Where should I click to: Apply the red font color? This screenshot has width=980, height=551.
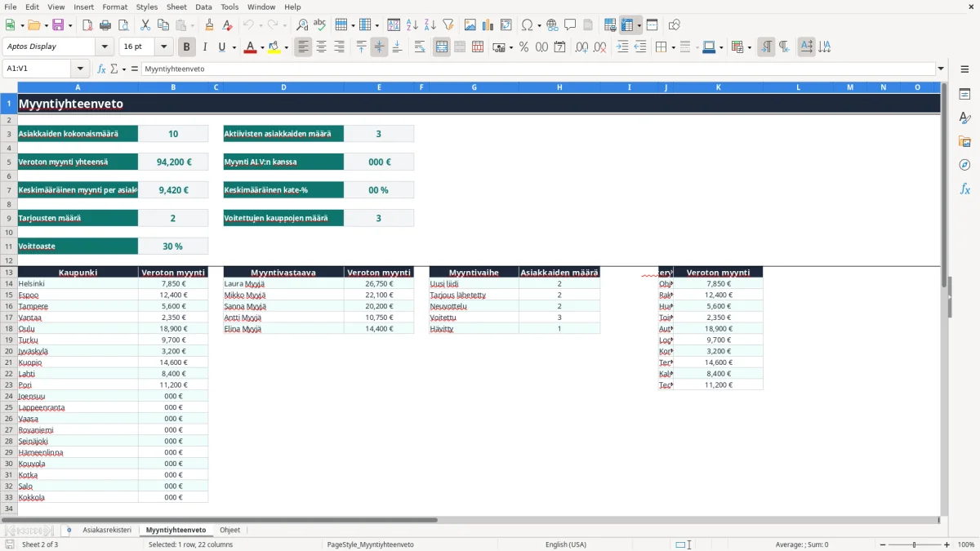[249, 47]
